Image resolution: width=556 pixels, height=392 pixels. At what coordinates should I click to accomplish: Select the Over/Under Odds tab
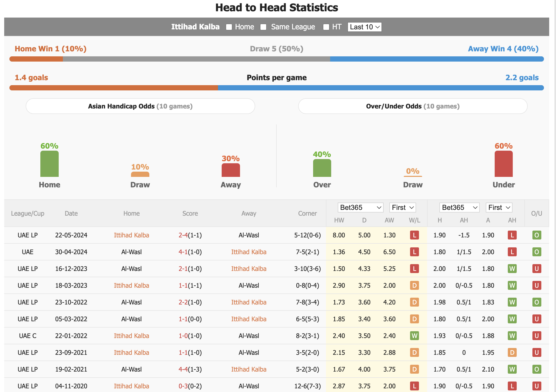(x=413, y=106)
